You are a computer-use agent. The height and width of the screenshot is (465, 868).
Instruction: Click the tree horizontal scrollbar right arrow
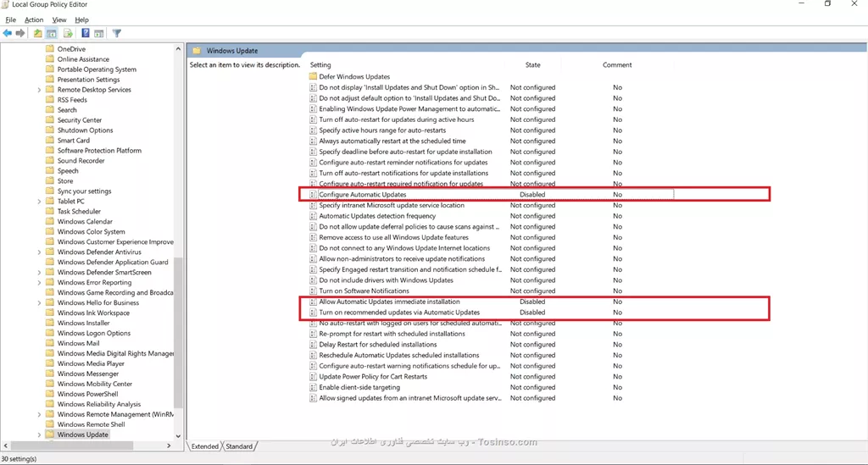pos(169,446)
